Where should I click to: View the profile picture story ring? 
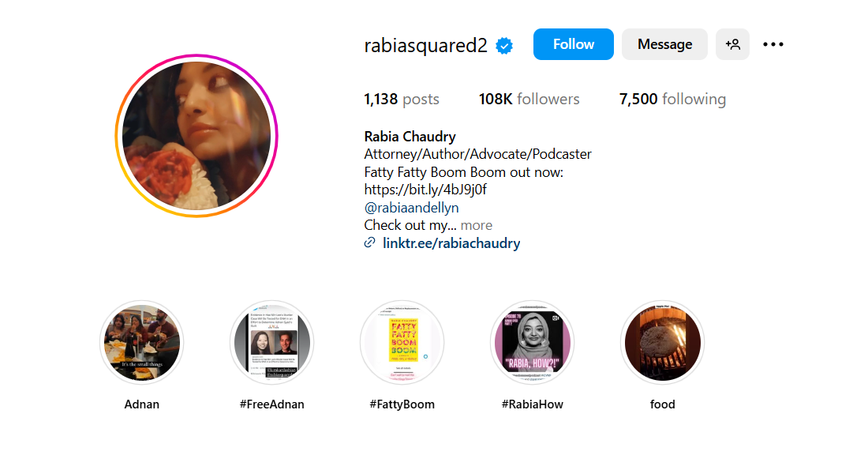(x=196, y=136)
